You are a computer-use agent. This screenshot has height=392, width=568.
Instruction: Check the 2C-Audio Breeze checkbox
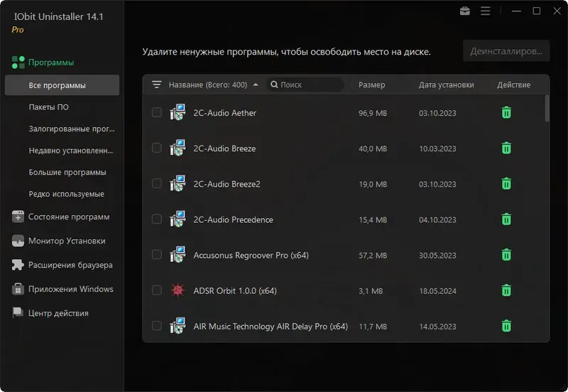[157, 148]
